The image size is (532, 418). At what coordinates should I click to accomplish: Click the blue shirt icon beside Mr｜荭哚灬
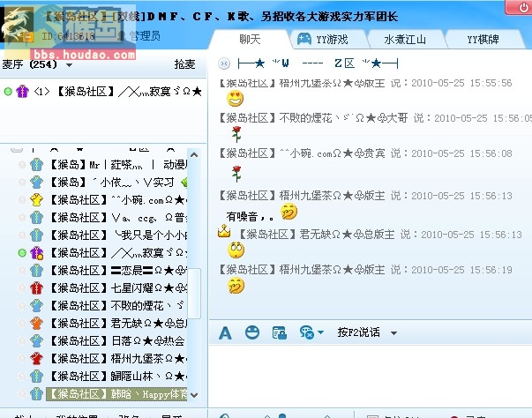[x=36, y=165]
